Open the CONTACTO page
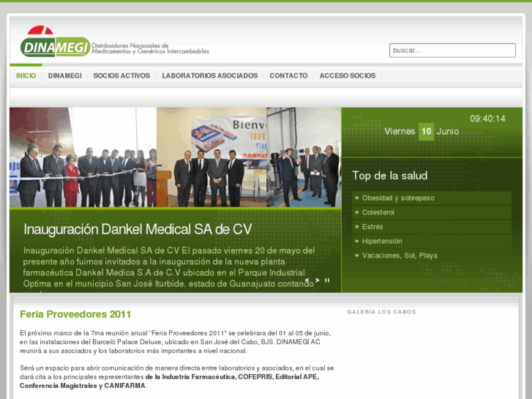The image size is (532, 399). tap(288, 75)
